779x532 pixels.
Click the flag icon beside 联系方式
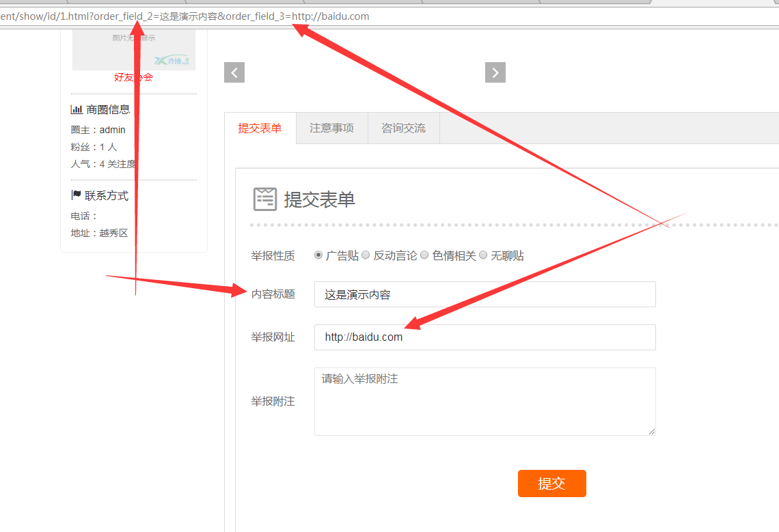[76, 195]
